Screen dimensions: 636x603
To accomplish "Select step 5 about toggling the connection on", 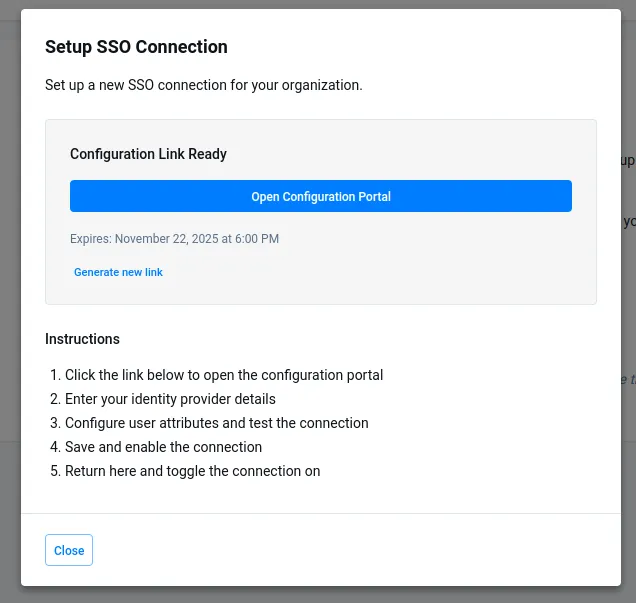I will tap(192, 471).
